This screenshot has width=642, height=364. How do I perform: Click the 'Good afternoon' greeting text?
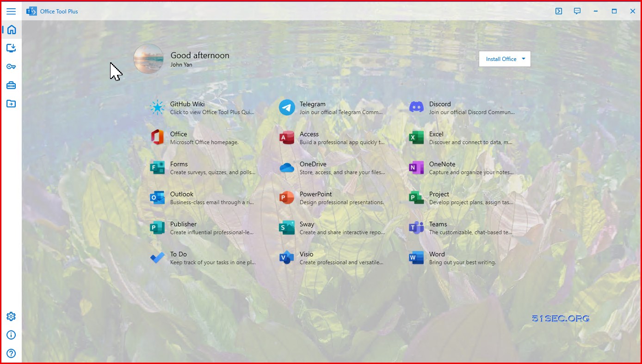(200, 55)
